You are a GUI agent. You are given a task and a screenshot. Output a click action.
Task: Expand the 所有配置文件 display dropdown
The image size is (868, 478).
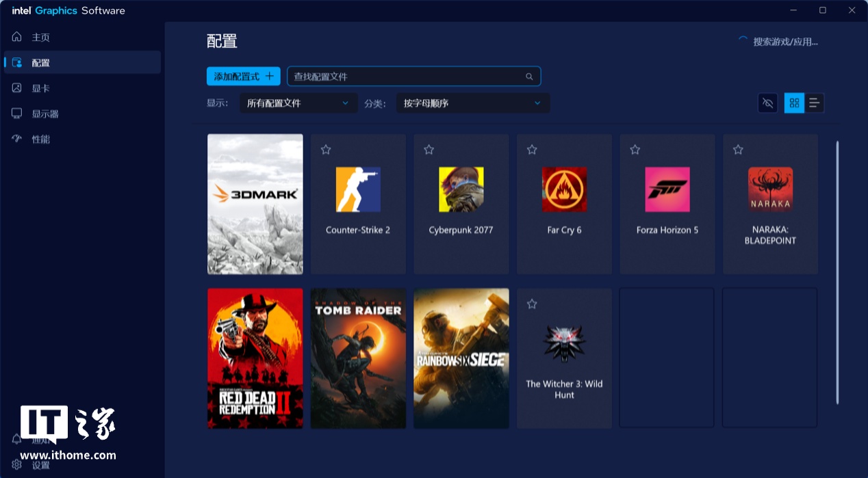click(298, 103)
